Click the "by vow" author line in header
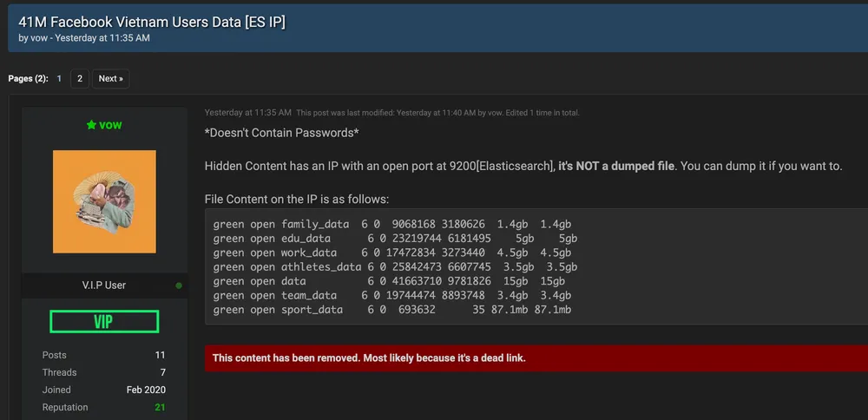Viewport: 868px width, 420px height. coord(33,38)
